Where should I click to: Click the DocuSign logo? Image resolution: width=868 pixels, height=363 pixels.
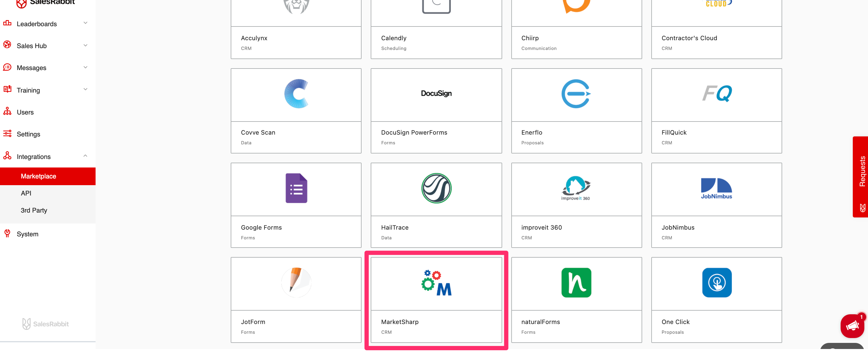click(x=436, y=93)
